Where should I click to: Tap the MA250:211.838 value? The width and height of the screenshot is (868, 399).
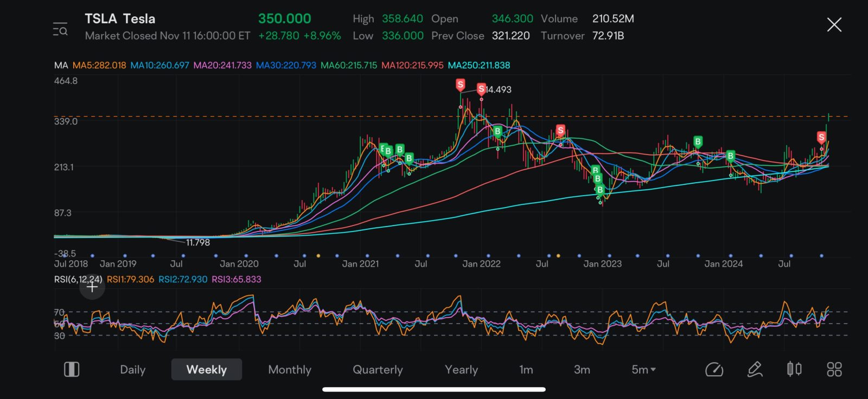(x=479, y=65)
